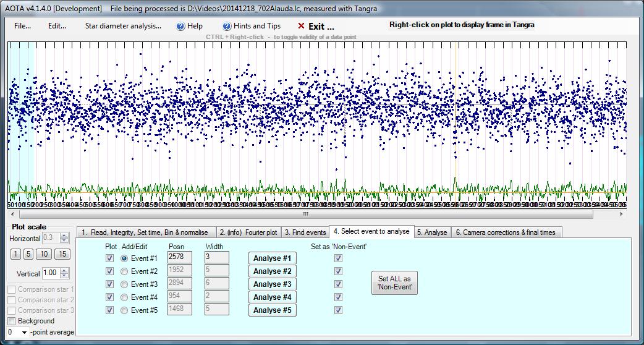Screen dimensions: 644x345
Task: Click the Analyse #3 button
Action: tap(273, 284)
